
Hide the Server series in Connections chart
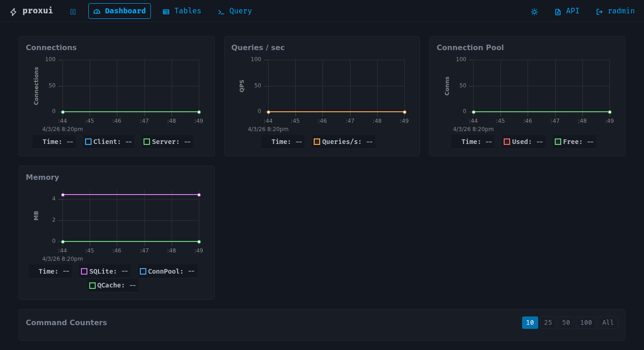167,142
